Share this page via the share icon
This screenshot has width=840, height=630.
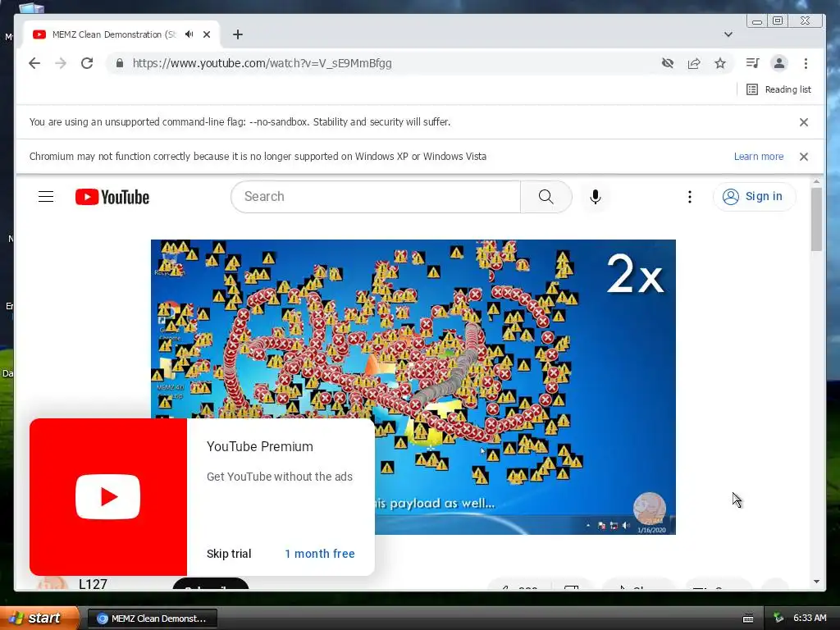coord(694,63)
